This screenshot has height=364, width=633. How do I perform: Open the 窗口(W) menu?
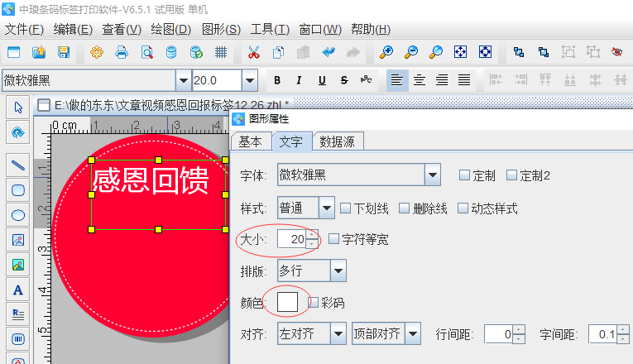point(320,30)
